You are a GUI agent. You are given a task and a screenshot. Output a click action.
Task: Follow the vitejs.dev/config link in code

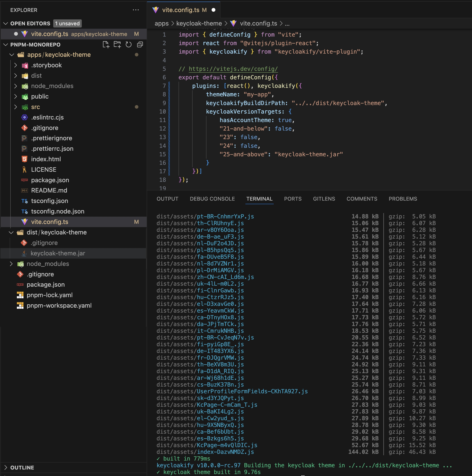(x=233, y=69)
